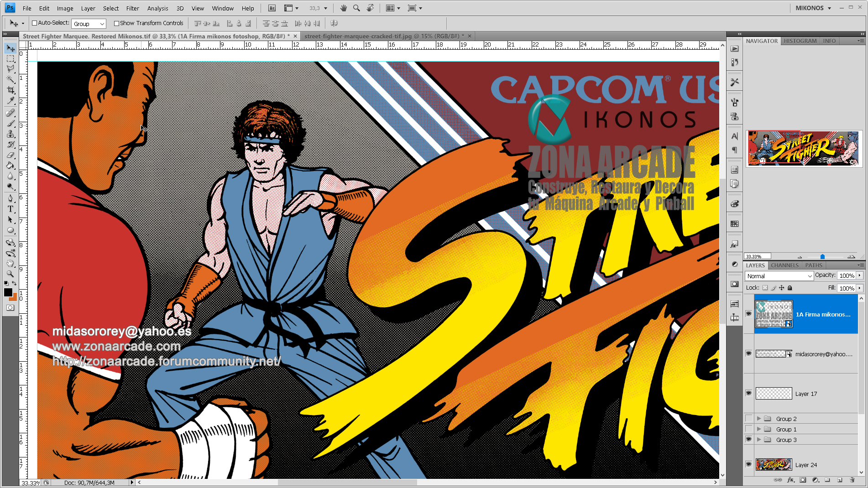This screenshot has width=868, height=488.
Task: Select the Eyedropper tool
Action: [10, 101]
